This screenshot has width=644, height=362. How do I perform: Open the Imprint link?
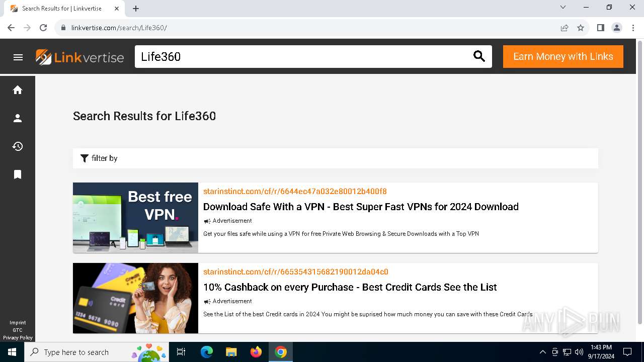(x=18, y=323)
